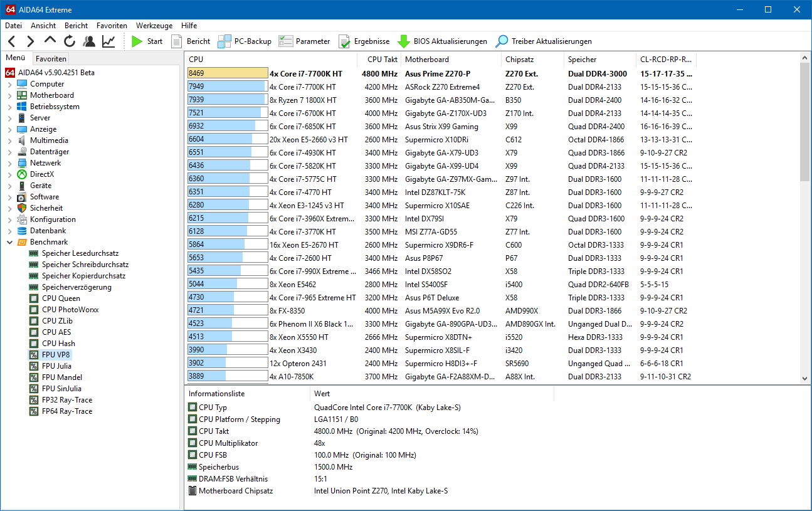Click the 4721 score bar for FX-8350
Screen dimensions: 812x511
tap(228, 310)
